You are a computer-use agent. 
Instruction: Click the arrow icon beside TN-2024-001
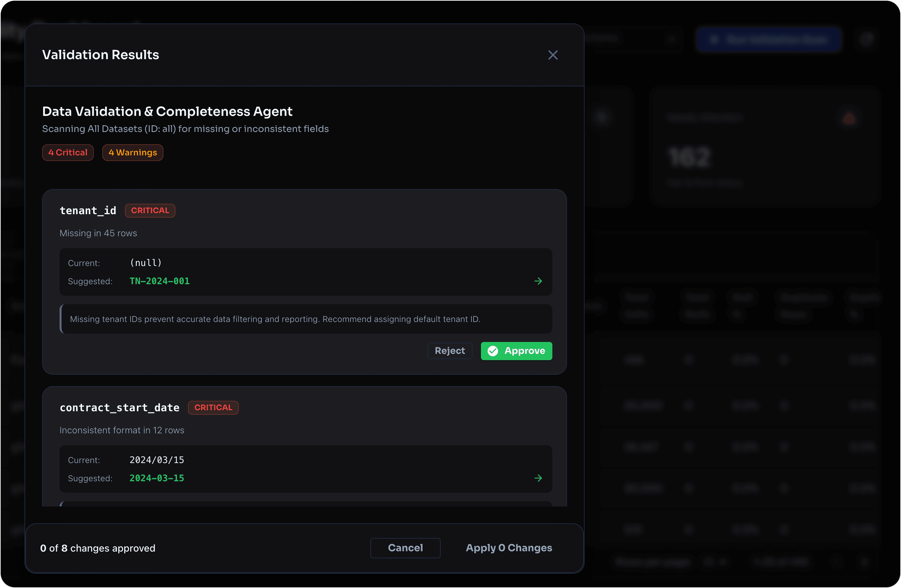[538, 281]
